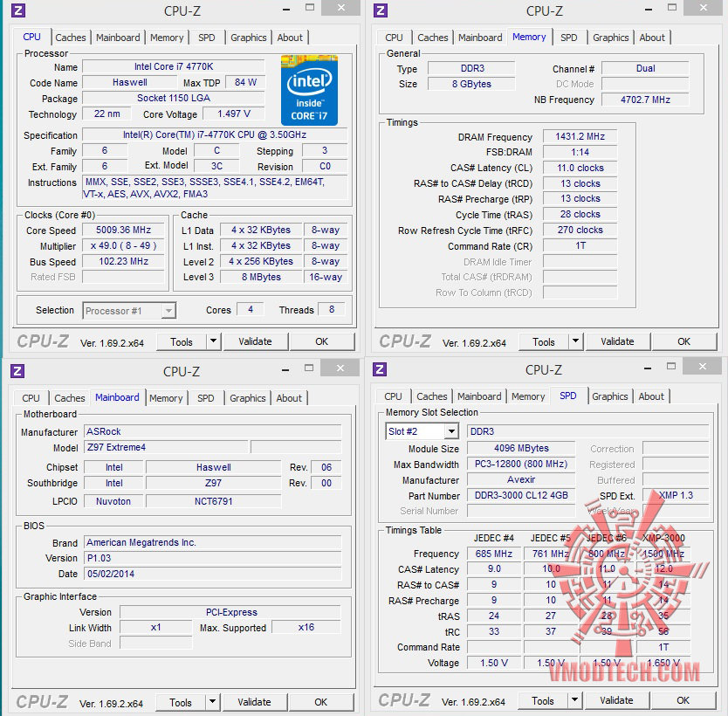Screen dimensions: 728x716
Task: Open Graphics tab in the CPU window
Action: tap(249, 38)
